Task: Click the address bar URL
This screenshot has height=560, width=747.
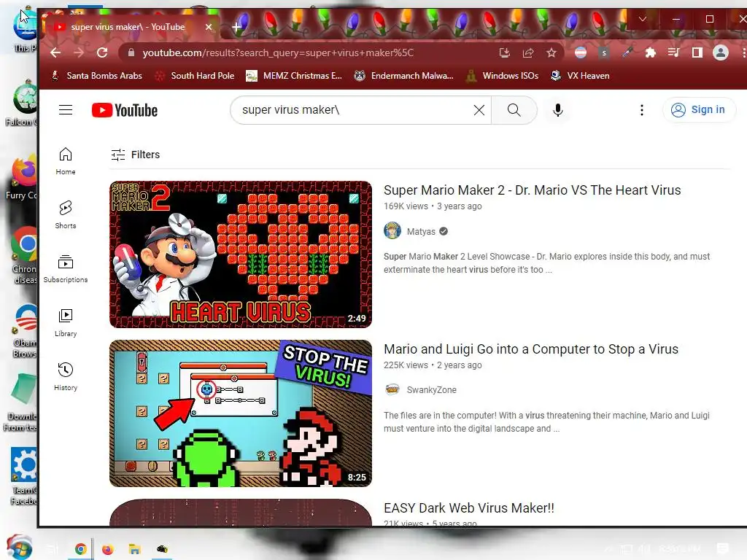Action: 278,52
